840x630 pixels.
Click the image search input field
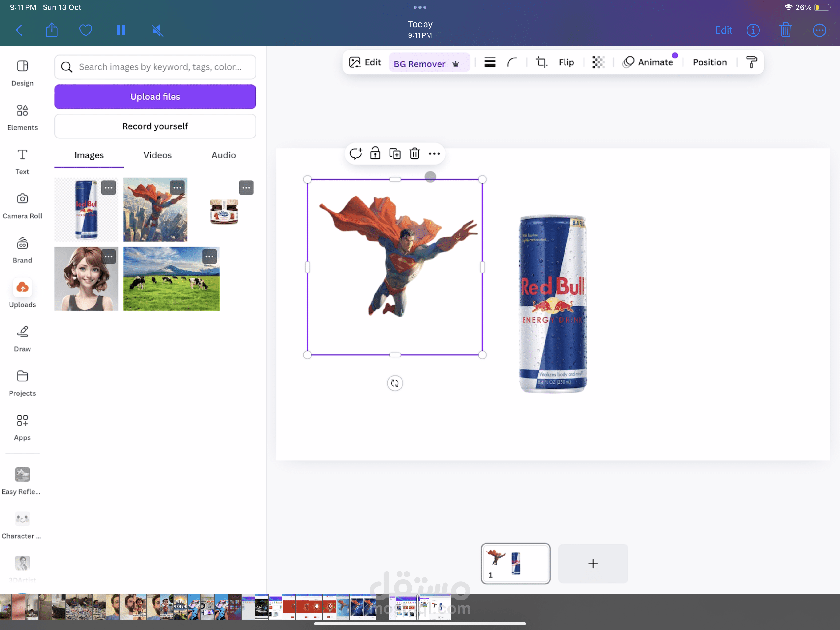160,67
